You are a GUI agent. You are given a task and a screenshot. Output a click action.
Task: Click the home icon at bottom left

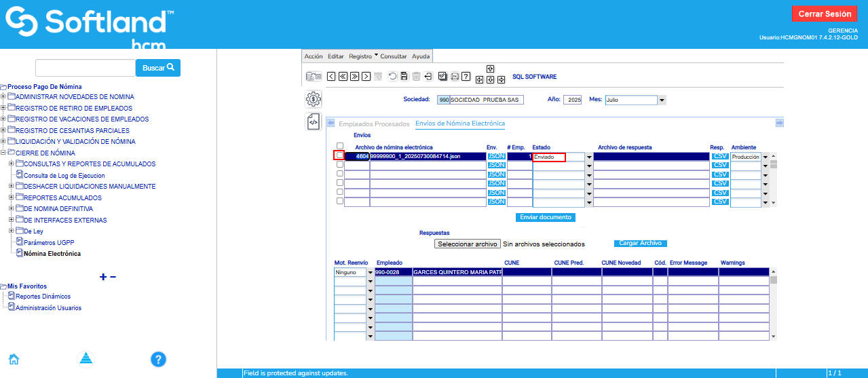coord(14,359)
